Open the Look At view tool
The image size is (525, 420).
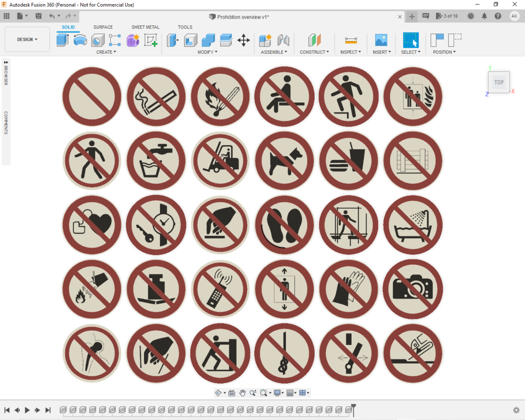coord(231,393)
